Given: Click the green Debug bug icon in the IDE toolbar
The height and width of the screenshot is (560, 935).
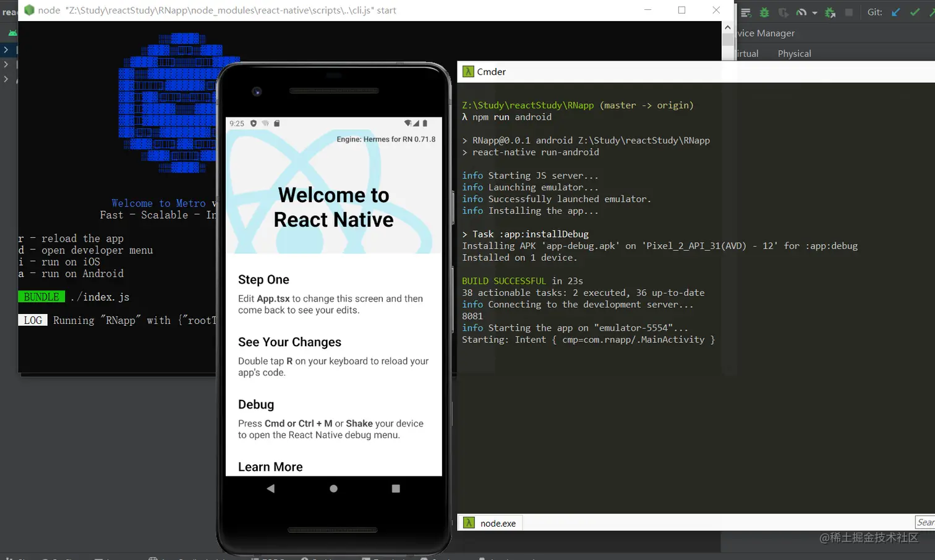Looking at the screenshot, I should click(x=764, y=12).
